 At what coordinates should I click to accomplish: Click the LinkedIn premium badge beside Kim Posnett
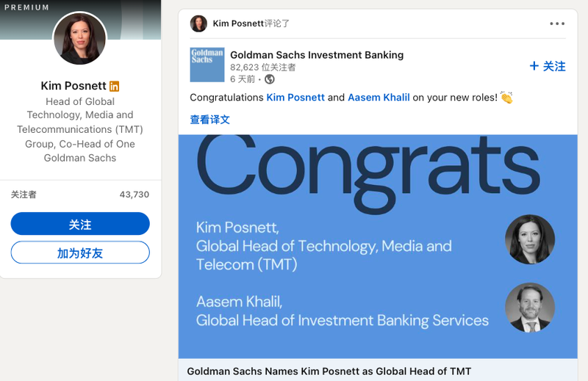click(x=114, y=86)
